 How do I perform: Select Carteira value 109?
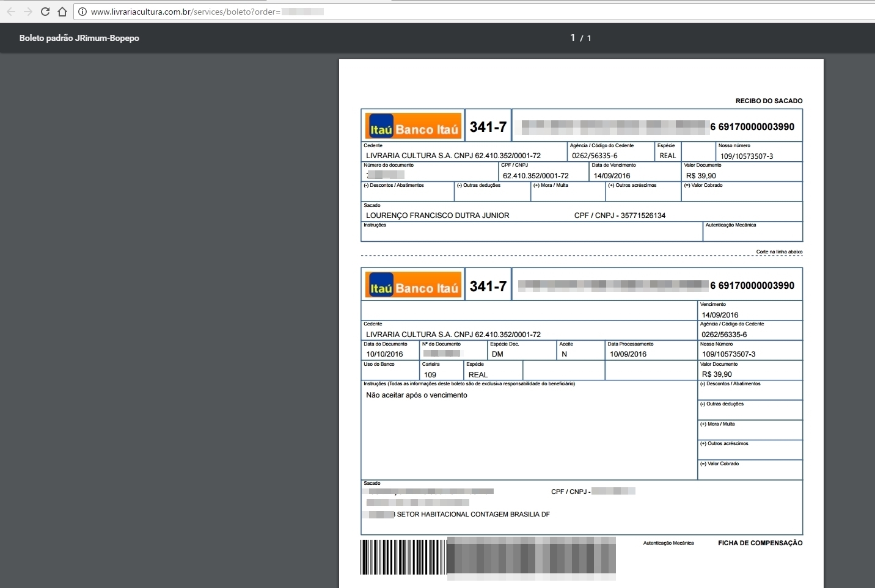tap(430, 375)
